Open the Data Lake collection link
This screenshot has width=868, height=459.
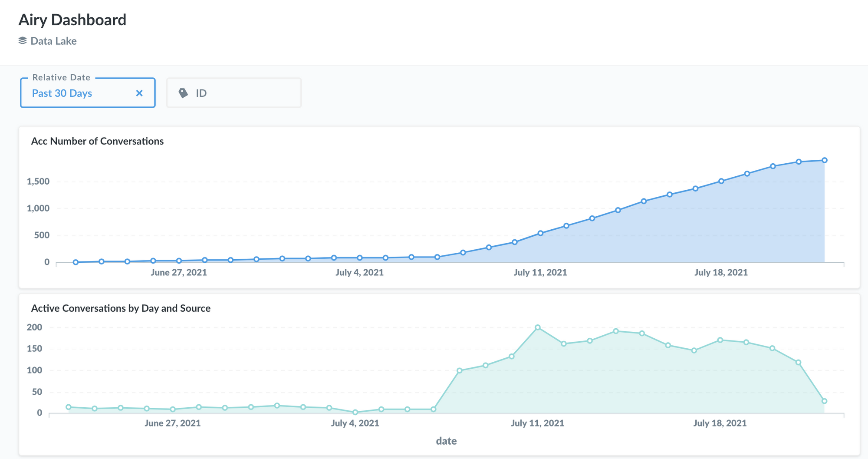[x=53, y=41]
